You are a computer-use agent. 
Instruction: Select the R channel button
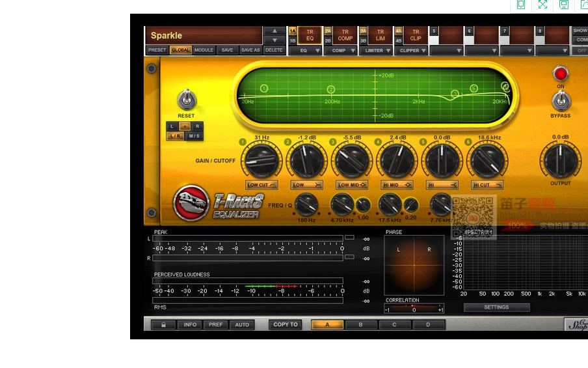click(x=197, y=126)
